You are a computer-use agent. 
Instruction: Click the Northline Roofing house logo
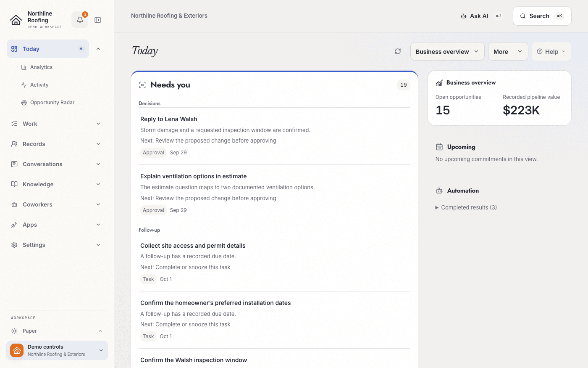16,20
